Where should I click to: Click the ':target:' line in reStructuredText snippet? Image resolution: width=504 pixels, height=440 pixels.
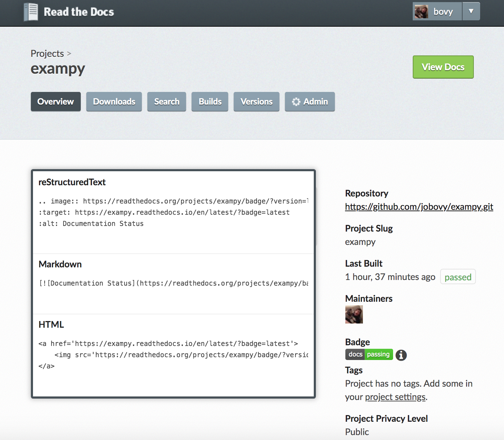coord(164,212)
